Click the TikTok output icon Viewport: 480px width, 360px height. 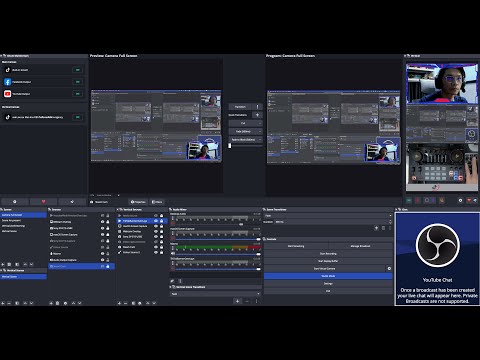click(8, 70)
